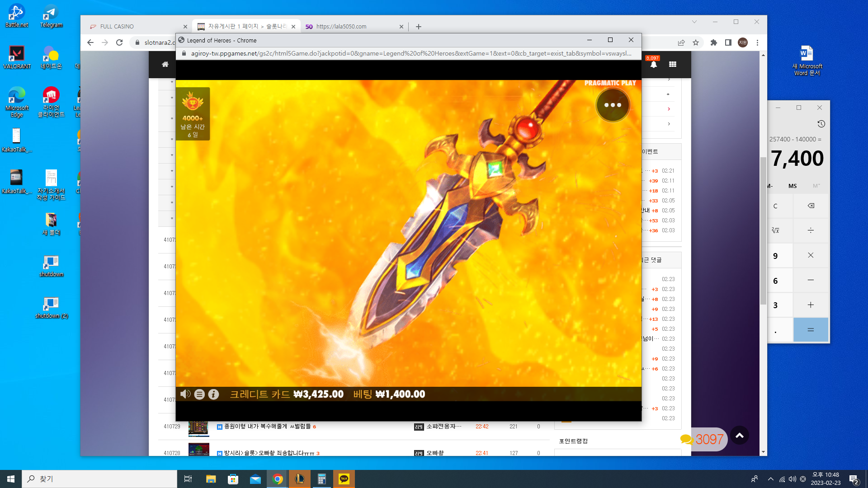Click the backspace key in Calculator
Screen dimensions: 868x488
[811, 206]
